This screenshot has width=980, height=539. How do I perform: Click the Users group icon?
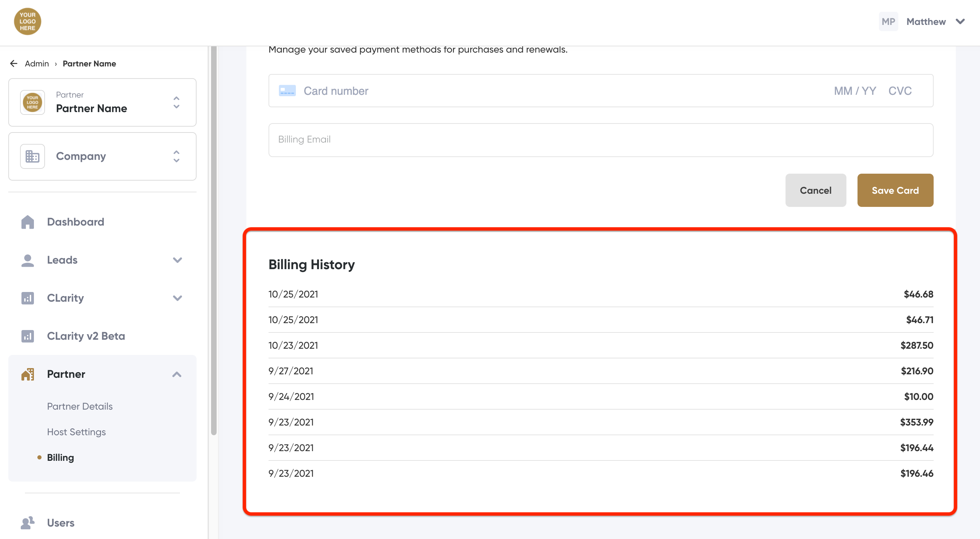27,523
